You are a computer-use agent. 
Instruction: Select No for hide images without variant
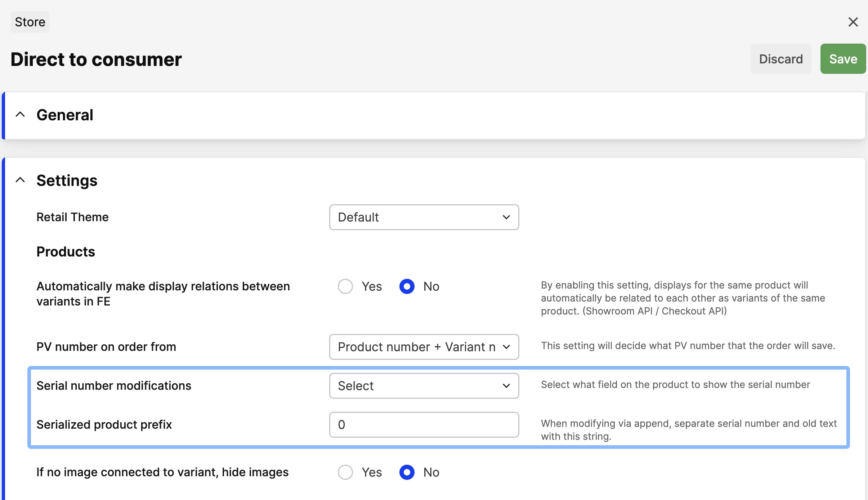(407, 472)
